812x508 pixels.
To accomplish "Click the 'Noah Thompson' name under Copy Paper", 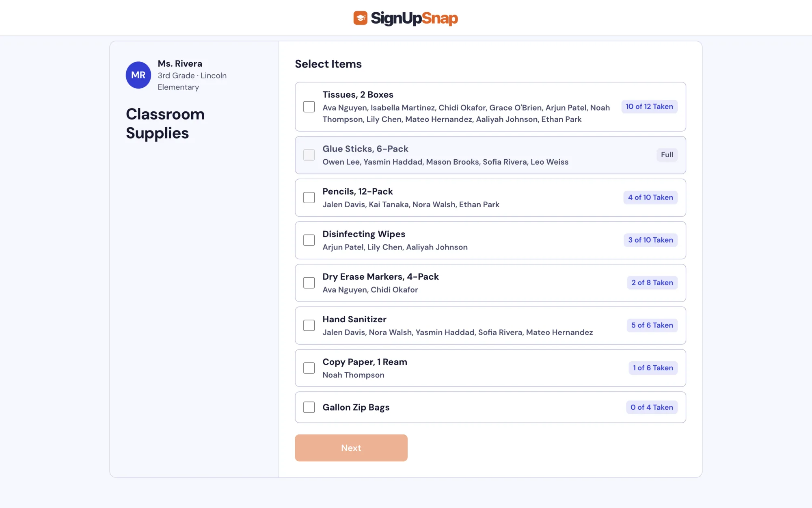I will (x=353, y=375).
